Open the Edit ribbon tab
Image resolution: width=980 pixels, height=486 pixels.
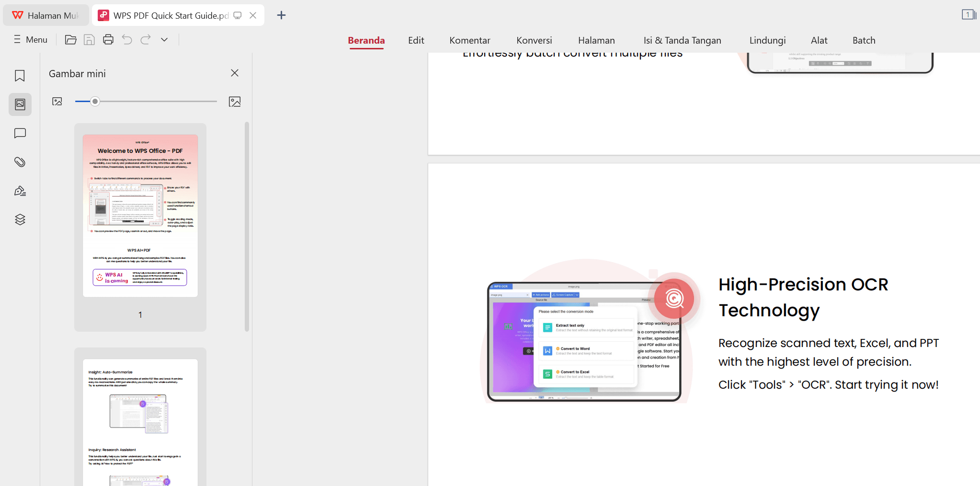click(416, 40)
